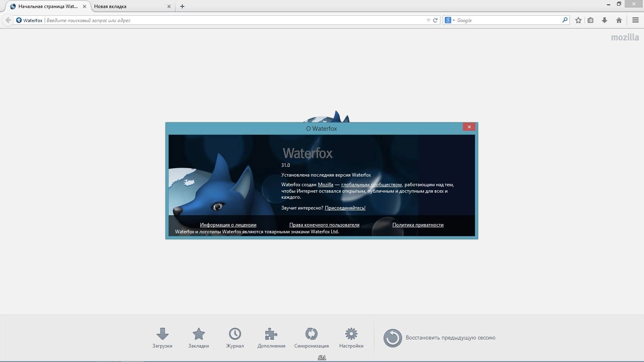The height and width of the screenshot is (362, 644).
Task: Click the Waterfox site identity label
Action: pos(29,20)
